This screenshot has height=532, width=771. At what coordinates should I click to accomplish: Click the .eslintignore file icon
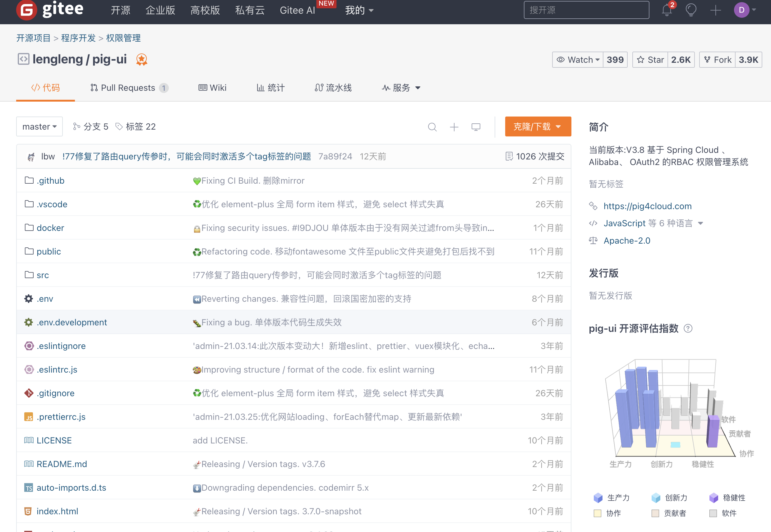(x=29, y=346)
